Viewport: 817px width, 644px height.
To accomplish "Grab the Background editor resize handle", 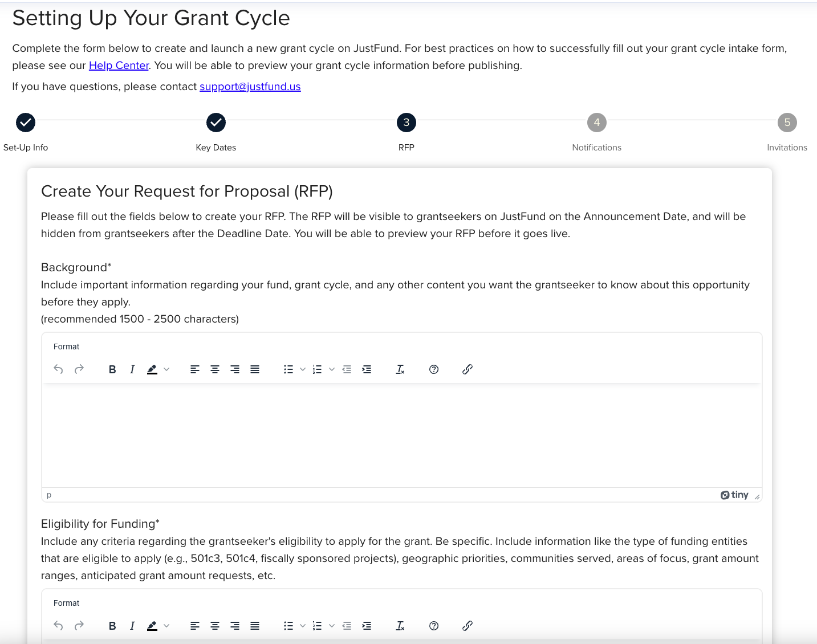I will [x=757, y=496].
